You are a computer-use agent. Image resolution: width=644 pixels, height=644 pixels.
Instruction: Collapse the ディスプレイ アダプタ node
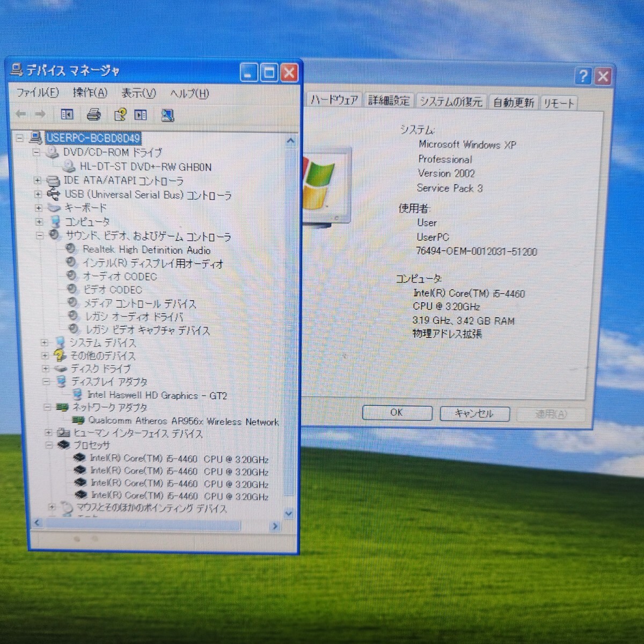coord(46,382)
